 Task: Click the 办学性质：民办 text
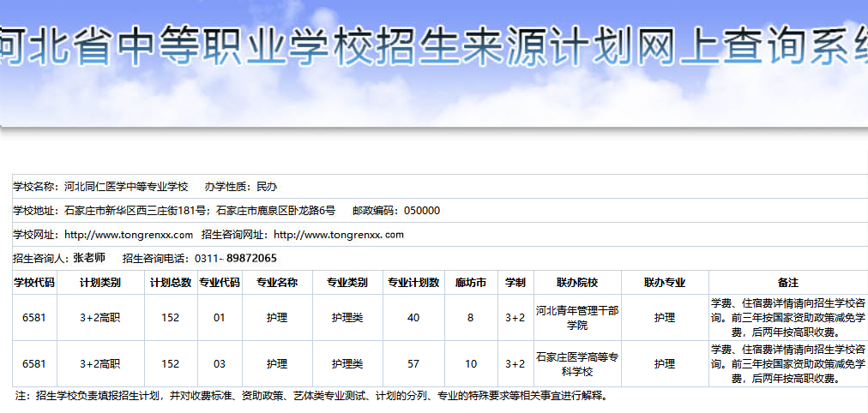[241, 187]
